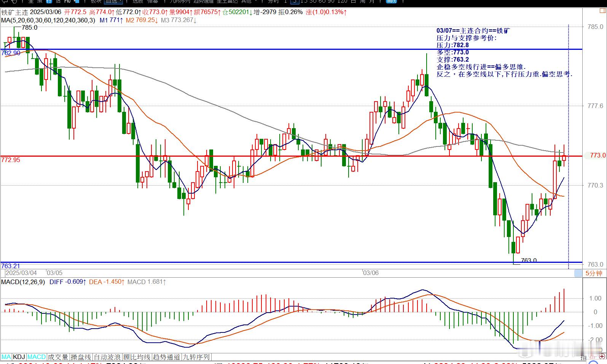Image resolution: width=607 pixels, height=364 pixels.
Task: Click the 振0.26% amplitude value
Action: (x=290, y=12)
